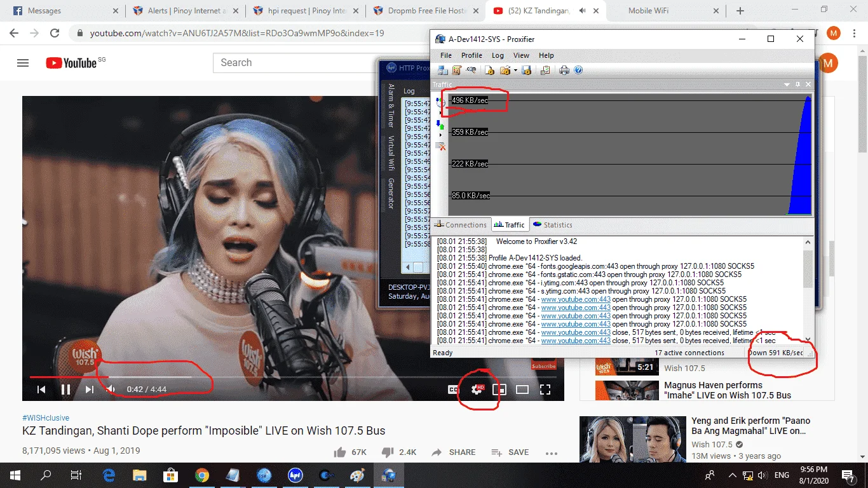Activate the miniplayer button
The image size is (868, 488).
(x=499, y=390)
